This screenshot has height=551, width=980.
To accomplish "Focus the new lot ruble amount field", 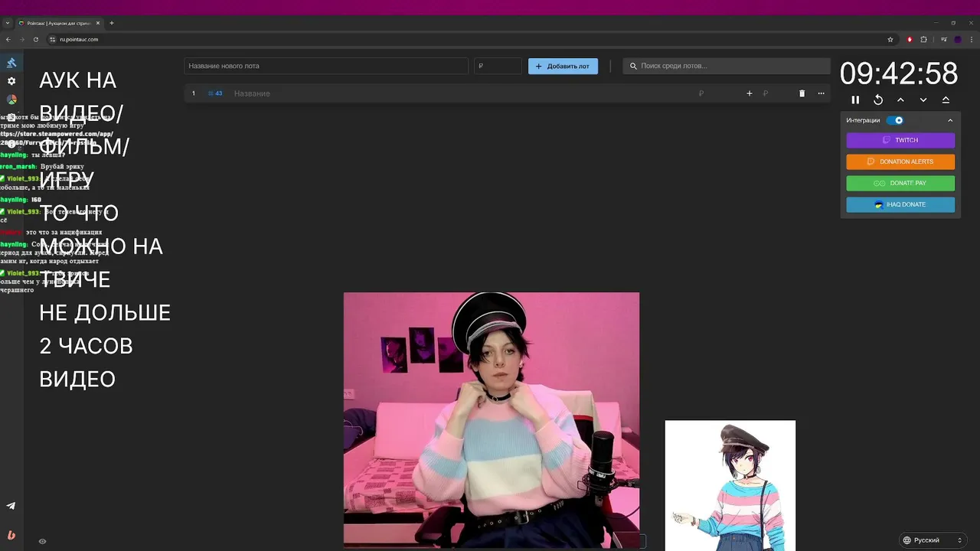I will pyautogui.click(x=498, y=66).
